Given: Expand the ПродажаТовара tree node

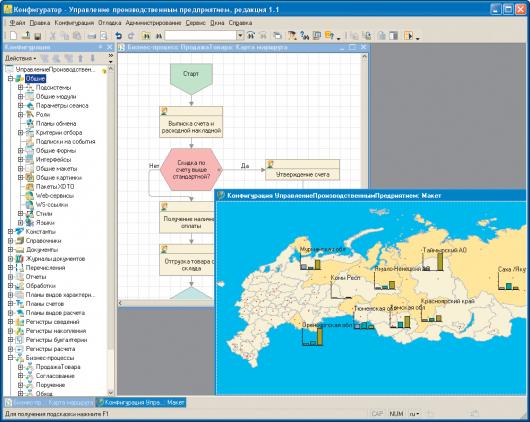Looking at the screenshot, I should (x=21, y=367).
